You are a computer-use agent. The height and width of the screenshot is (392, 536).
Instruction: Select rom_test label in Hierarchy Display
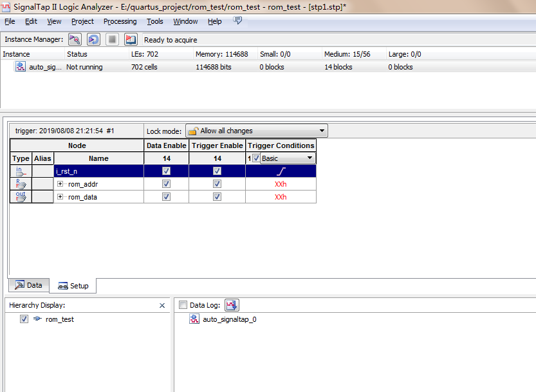(x=60, y=319)
